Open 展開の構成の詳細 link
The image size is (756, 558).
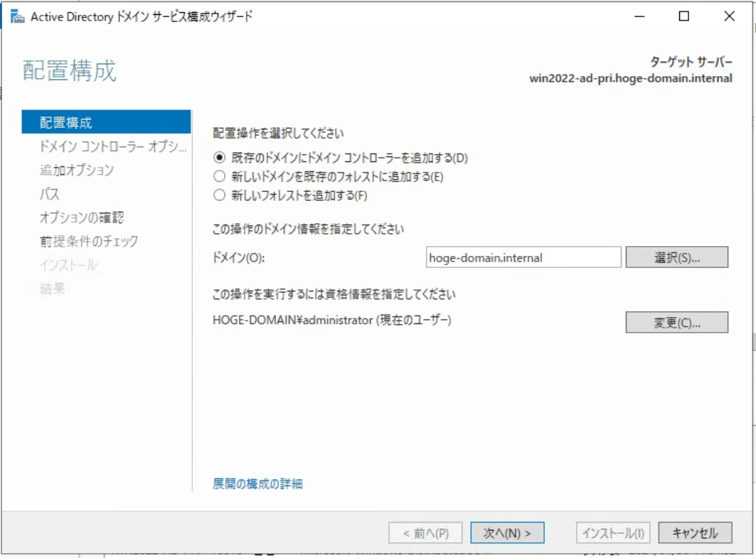coord(257,483)
